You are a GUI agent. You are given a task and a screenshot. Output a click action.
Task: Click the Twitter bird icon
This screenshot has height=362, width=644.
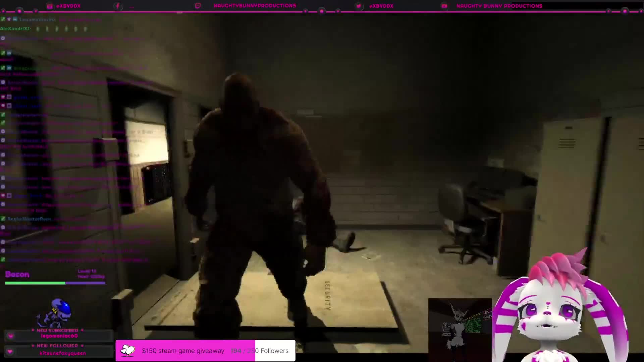point(359,6)
